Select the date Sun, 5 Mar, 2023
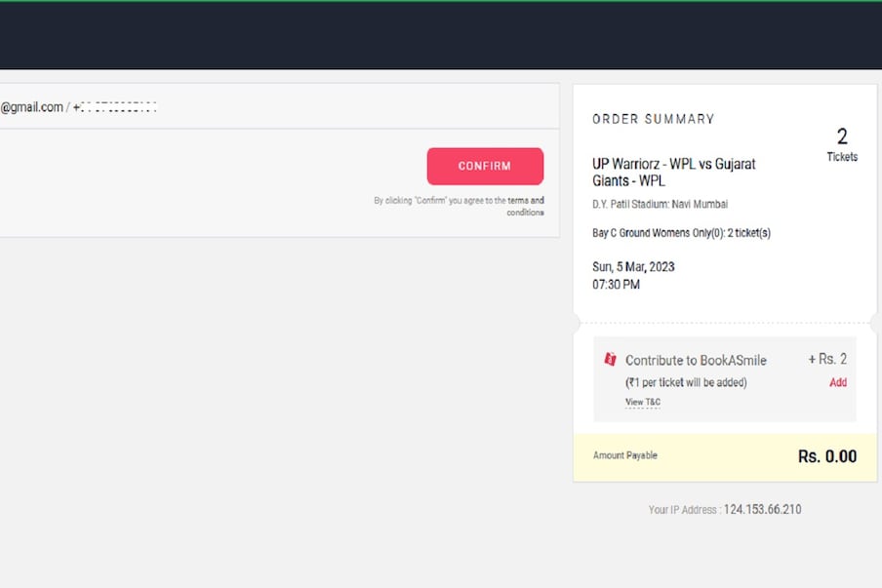The width and height of the screenshot is (882, 588). [x=633, y=266]
